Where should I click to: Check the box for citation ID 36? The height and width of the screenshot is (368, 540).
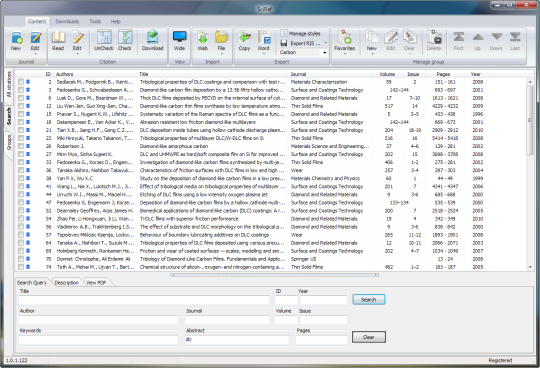(x=21, y=170)
